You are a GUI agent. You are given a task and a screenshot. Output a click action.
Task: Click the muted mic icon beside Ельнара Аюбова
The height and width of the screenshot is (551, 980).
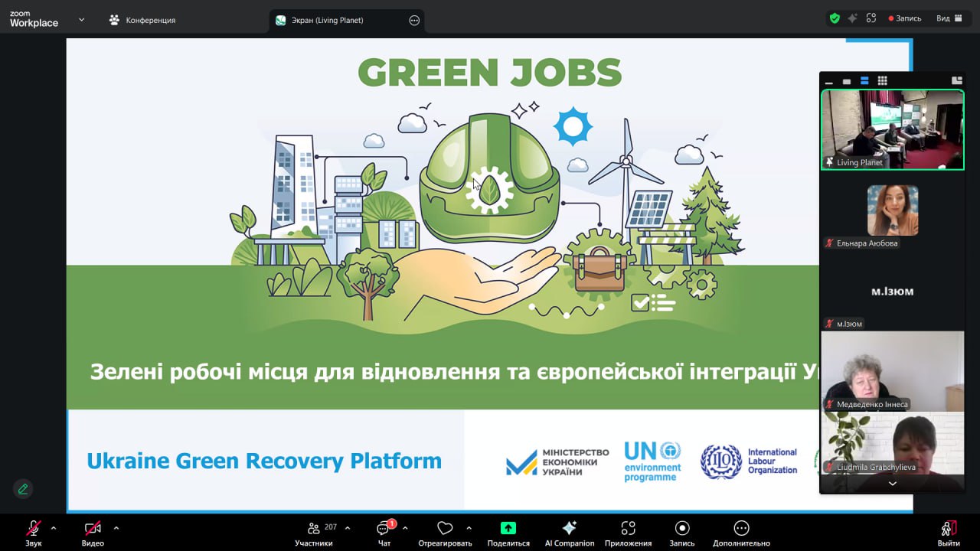829,243
